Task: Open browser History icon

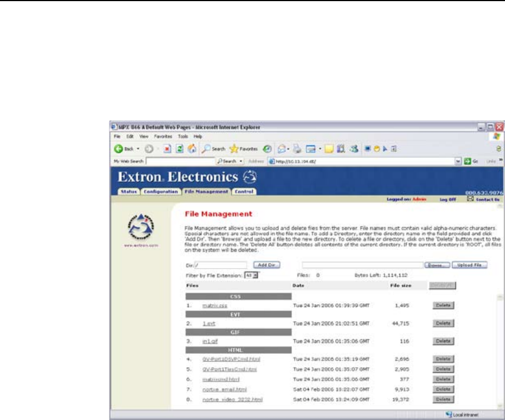Action: 267,149
